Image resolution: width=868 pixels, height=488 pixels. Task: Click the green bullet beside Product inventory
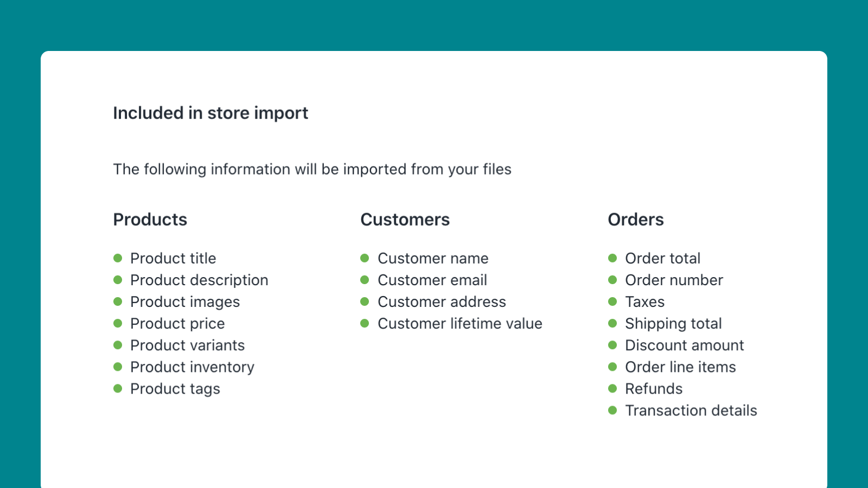coord(118,367)
